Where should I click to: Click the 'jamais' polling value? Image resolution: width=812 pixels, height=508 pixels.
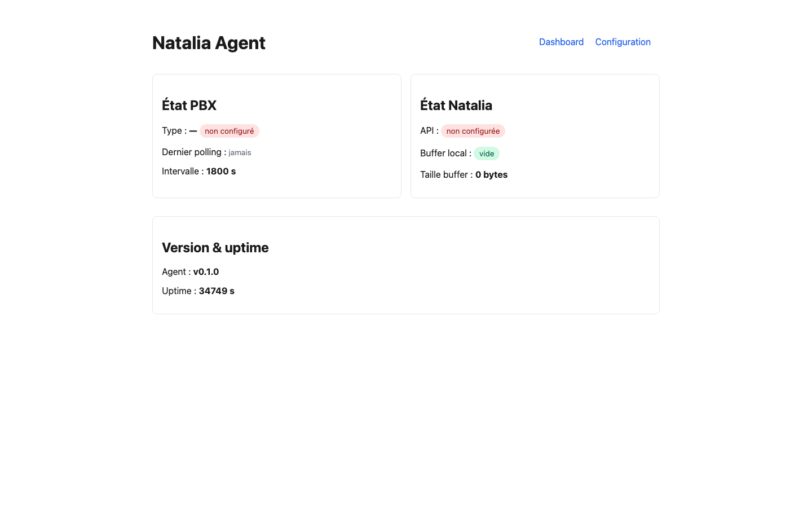240,152
